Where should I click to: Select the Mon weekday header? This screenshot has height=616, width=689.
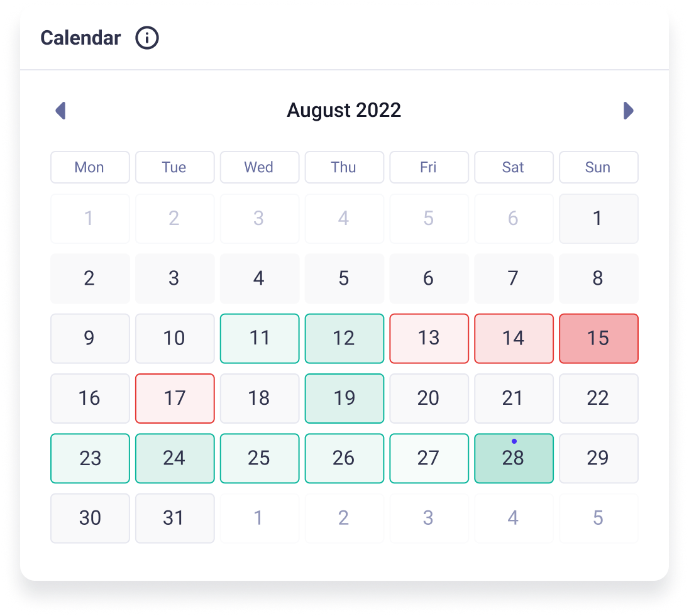tap(90, 167)
